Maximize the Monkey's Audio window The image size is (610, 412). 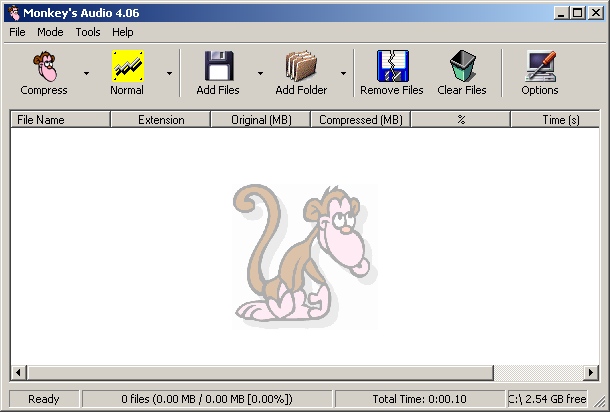578,13
